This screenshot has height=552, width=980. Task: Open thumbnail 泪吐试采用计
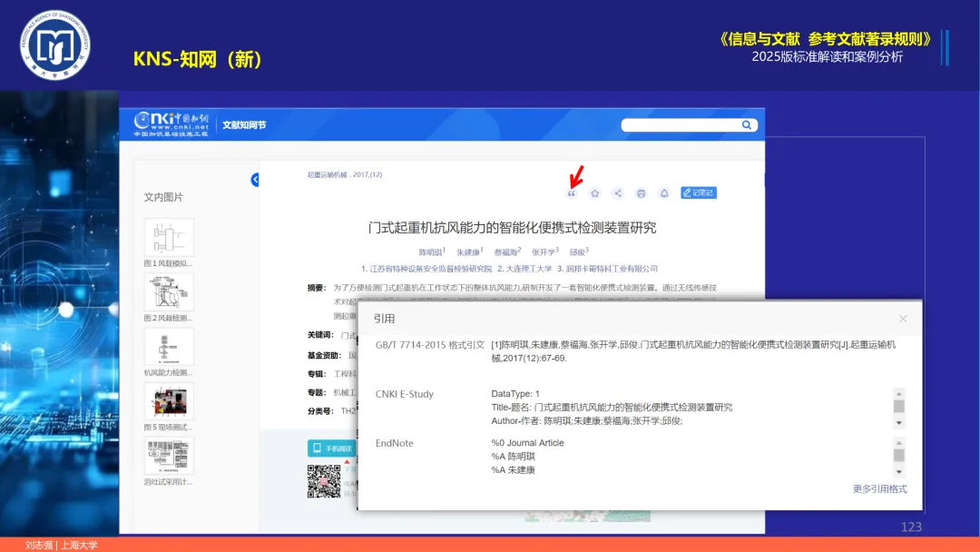[169, 456]
